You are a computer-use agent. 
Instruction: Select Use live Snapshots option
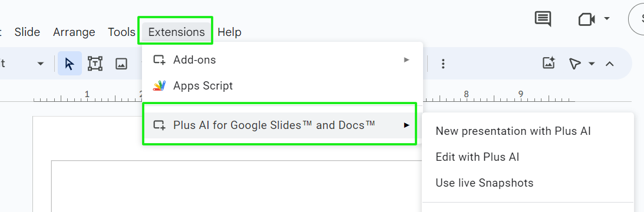(484, 183)
